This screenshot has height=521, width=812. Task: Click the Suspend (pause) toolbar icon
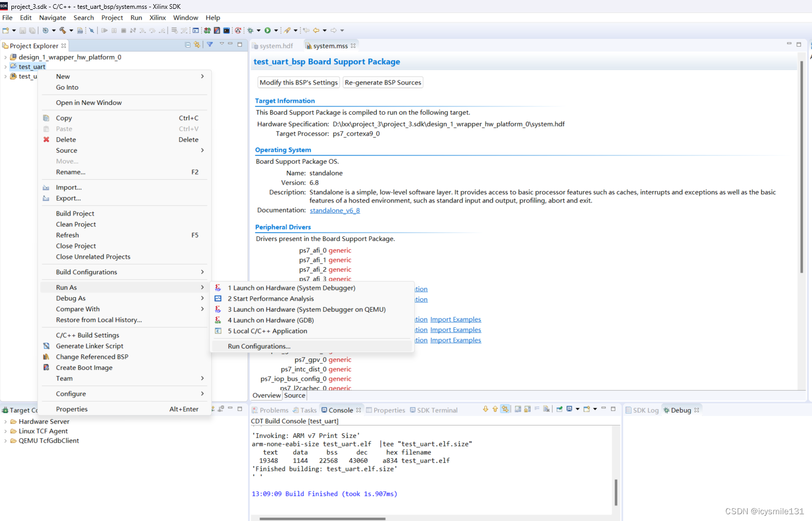point(114,30)
